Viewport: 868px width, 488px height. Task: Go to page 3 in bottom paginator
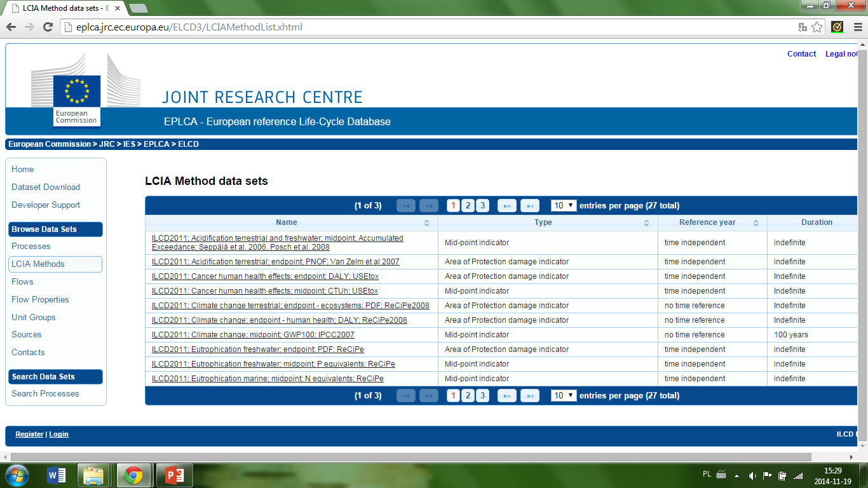[482, 395]
